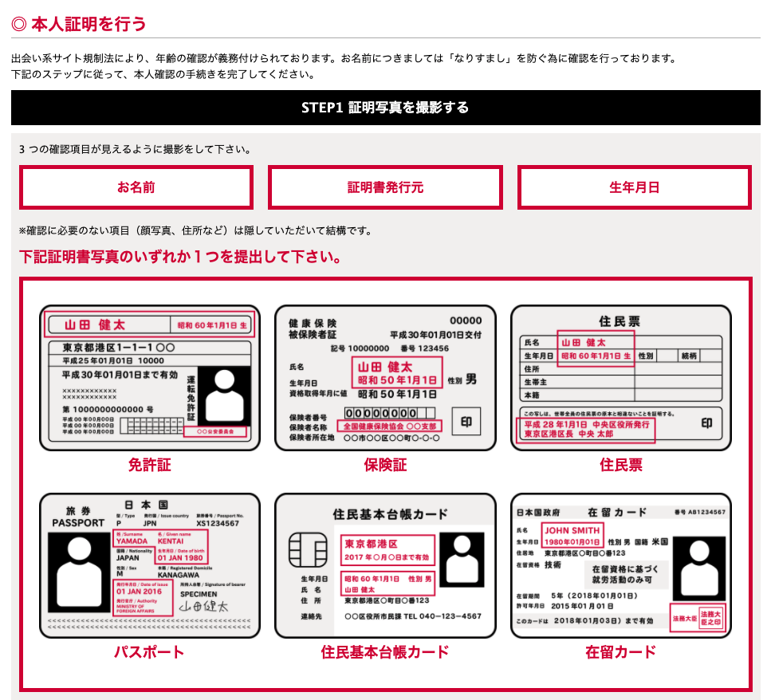Screen dimensions: 767x700
Task: Click the 在留カード caption below the sample
Action: pos(621,652)
